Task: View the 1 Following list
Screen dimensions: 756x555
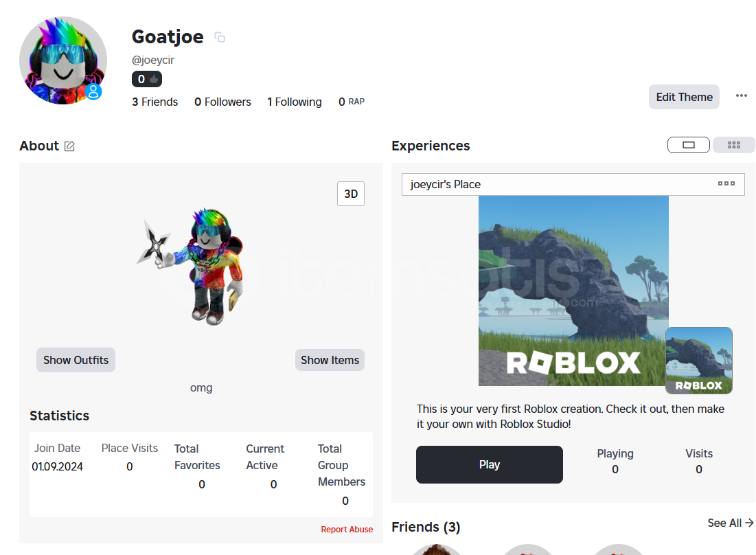Action: point(295,102)
